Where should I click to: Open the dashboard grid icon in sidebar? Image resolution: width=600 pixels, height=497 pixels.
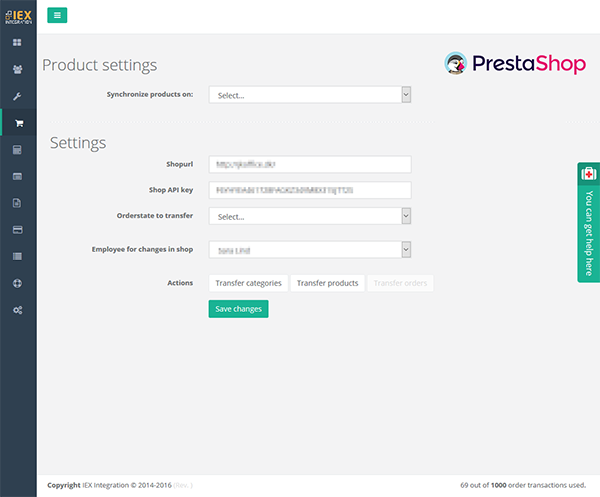[18, 43]
